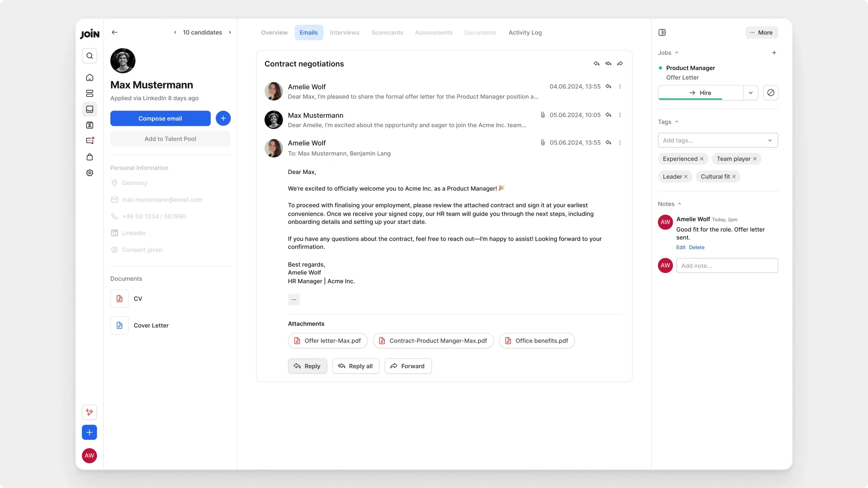Click the AI sparkle icon in sidebar
Image resolution: width=868 pixels, height=488 pixels.
pyautogui.click(x=89, y=412)
